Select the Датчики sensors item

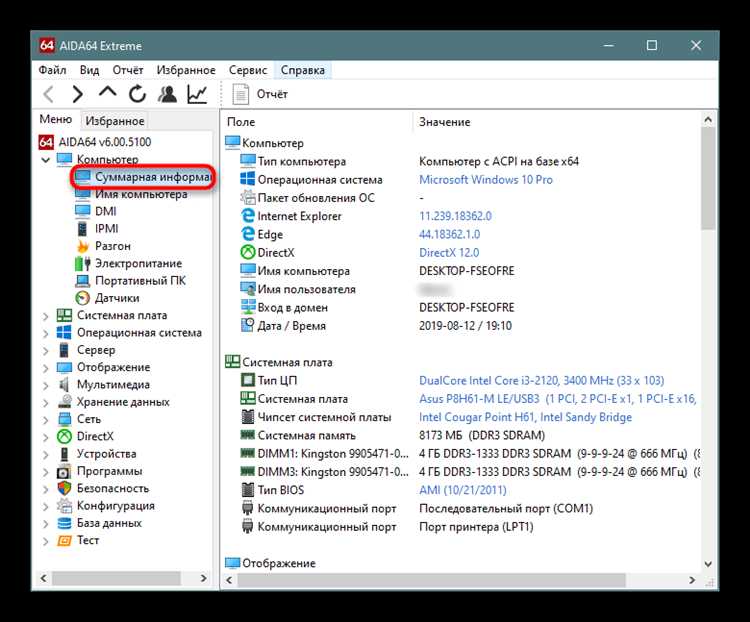coord(116,298)
